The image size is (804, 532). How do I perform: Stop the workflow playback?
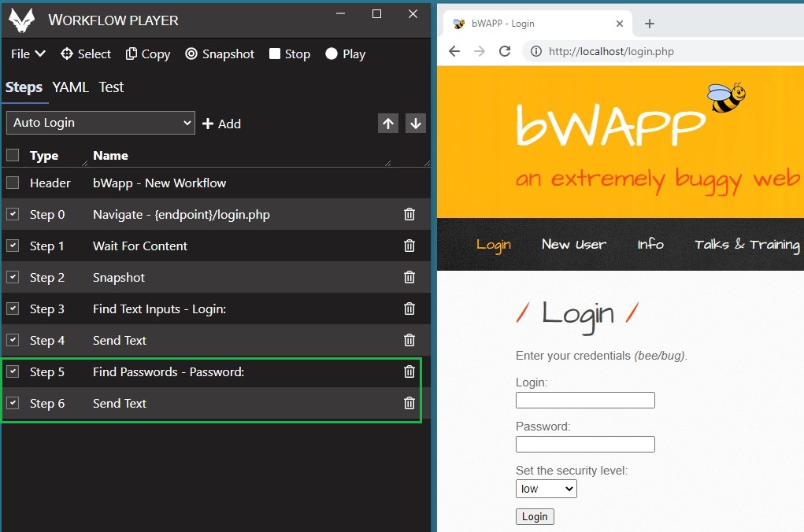pyautogui.click(x=289, y=54)
